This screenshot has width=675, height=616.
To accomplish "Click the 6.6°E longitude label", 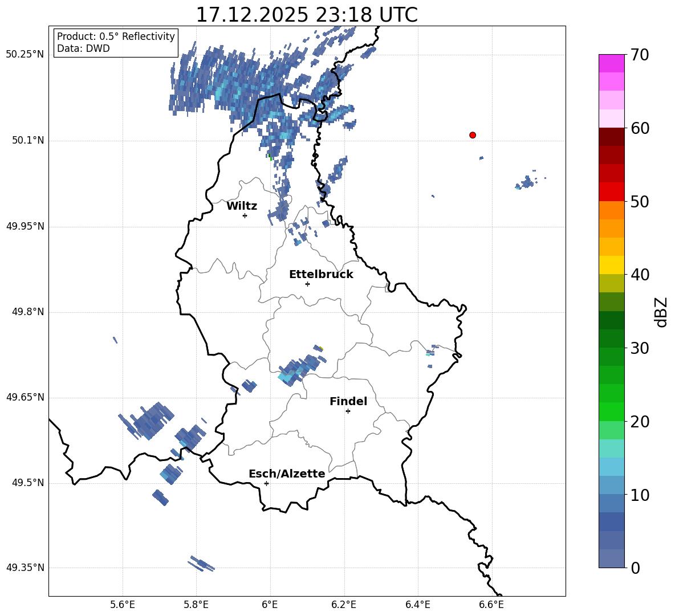I will coord(491,605).
